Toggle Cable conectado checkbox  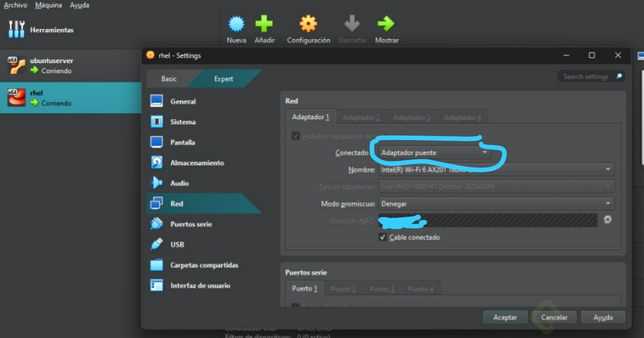(382, 237)
